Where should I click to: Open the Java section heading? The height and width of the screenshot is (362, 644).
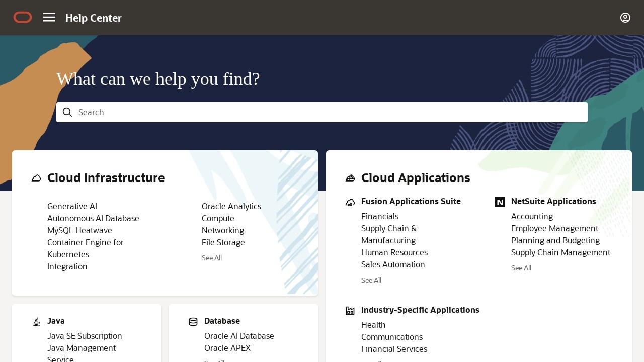point(56,321)
